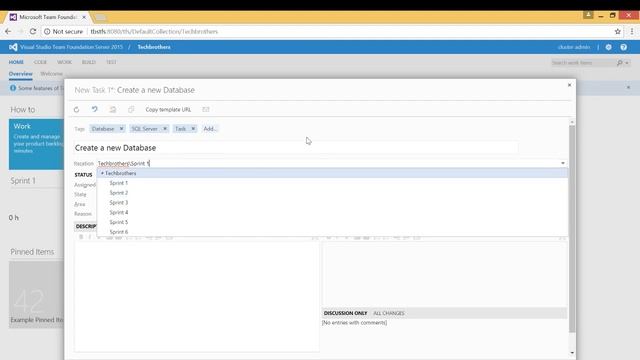Image resolution: width=640 pixels, height=360 pixels.
Task: Click the title field 'Create a new Database'
Action: (x=296, y=148)
